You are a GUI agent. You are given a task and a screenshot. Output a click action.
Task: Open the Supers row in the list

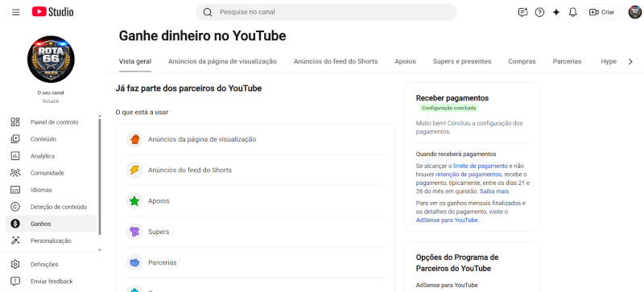(x=255, y=232)
